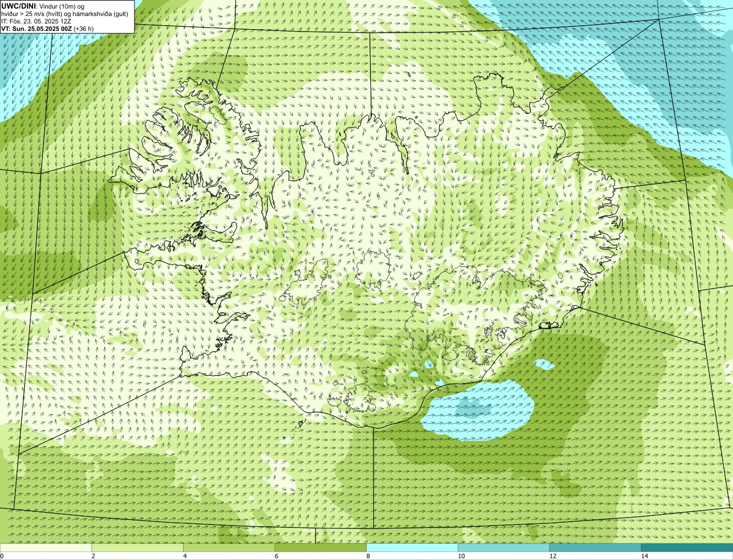This screenshot has height=560, width=733.
Task: Click the 4–6 m/s green legend swatch
Action: pos(229,547)
